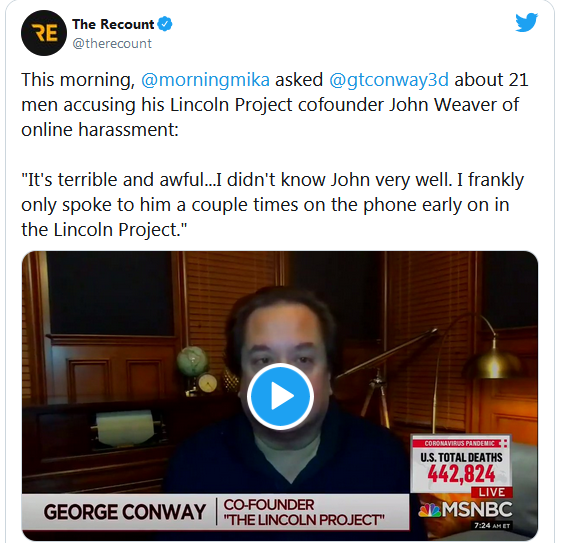Play the George Conway video
The height and width of the screenshot is (543, 564).
[x=280, y=396]
